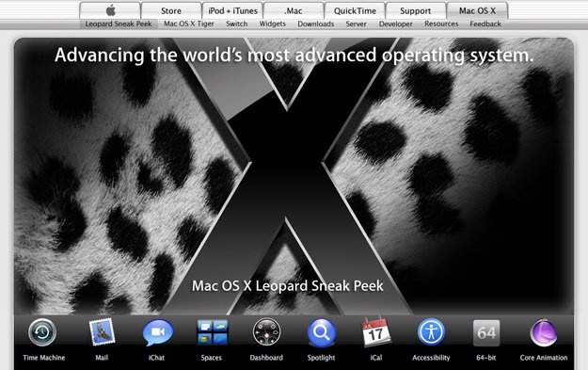
Task: Click the Spaces grid icon
Action: point(212,332)
